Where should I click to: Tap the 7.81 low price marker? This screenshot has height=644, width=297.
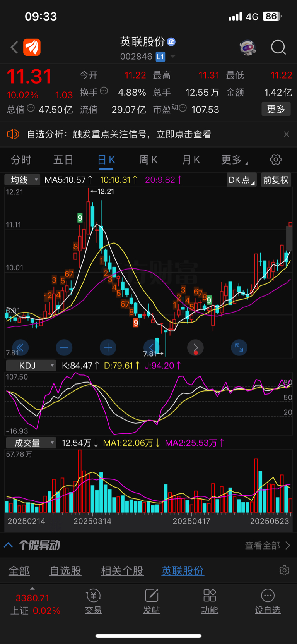[x=153, y=354]
